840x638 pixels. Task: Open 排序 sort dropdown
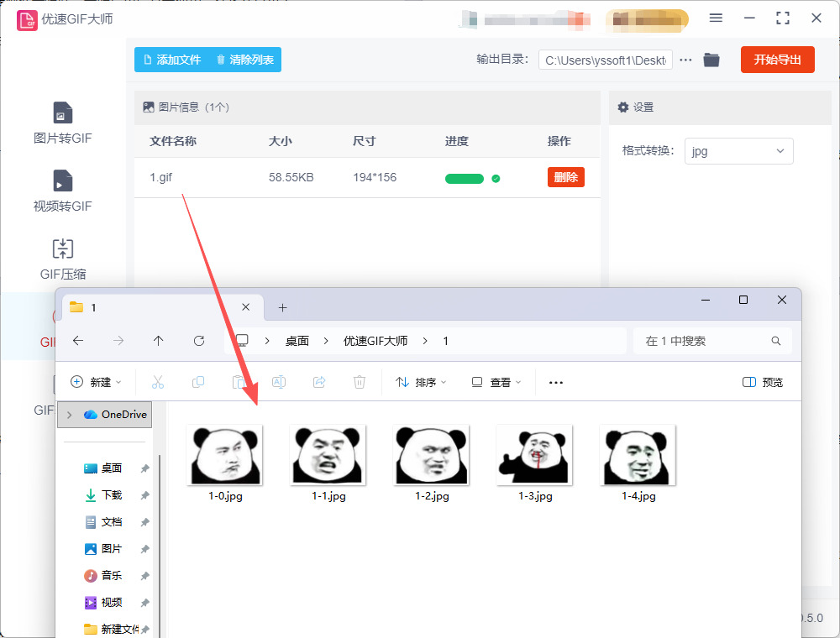[x=421, y=382]
